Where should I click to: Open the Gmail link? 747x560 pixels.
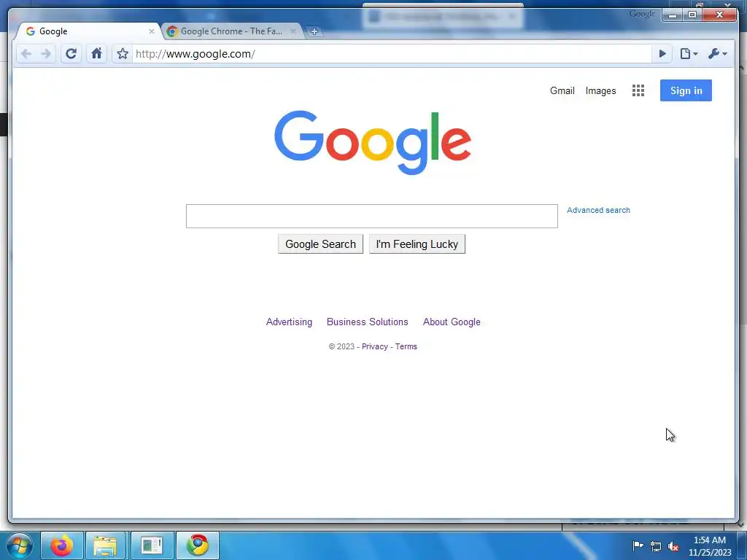[562, 90]
